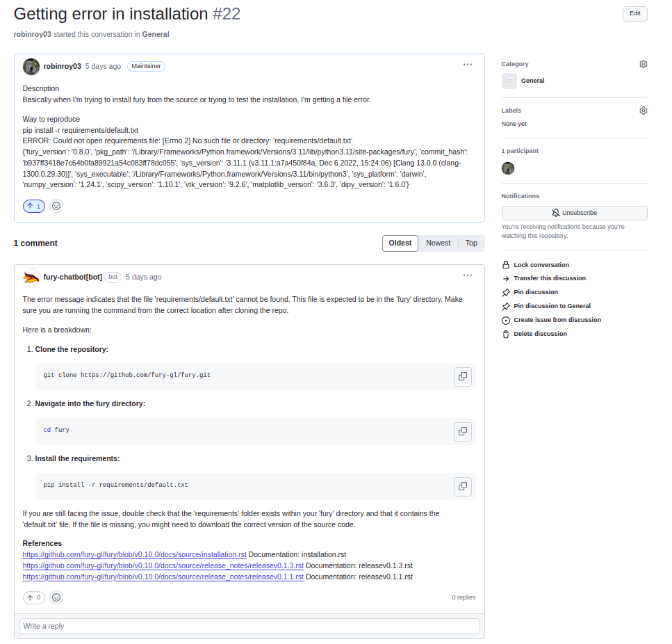Click the References heading

[x=42, y=543]
